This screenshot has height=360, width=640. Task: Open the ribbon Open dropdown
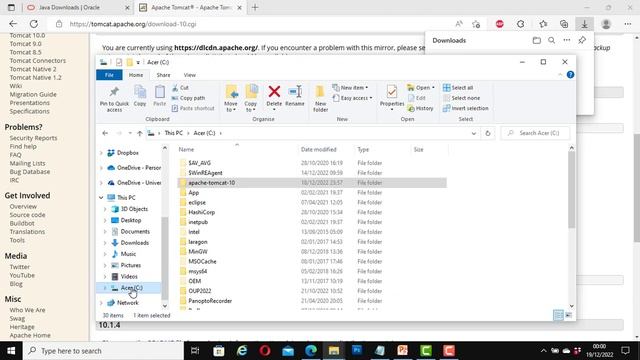(421, 88)
